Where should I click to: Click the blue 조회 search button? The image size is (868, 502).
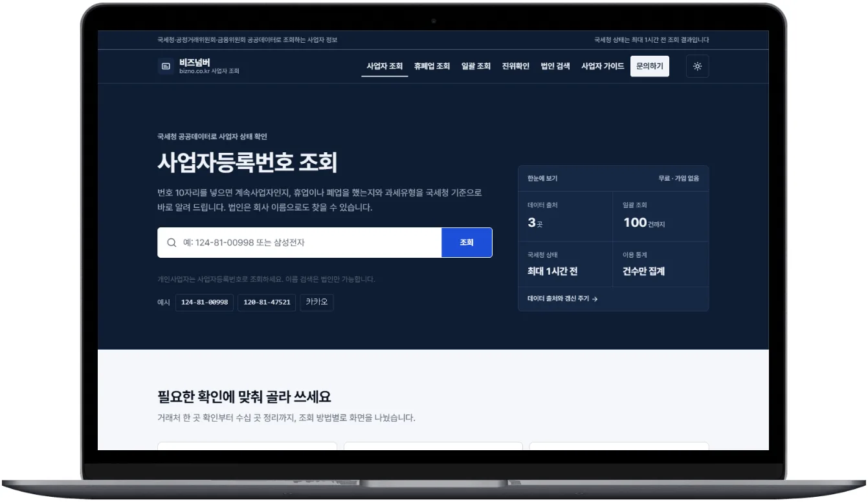pos(467,243)
